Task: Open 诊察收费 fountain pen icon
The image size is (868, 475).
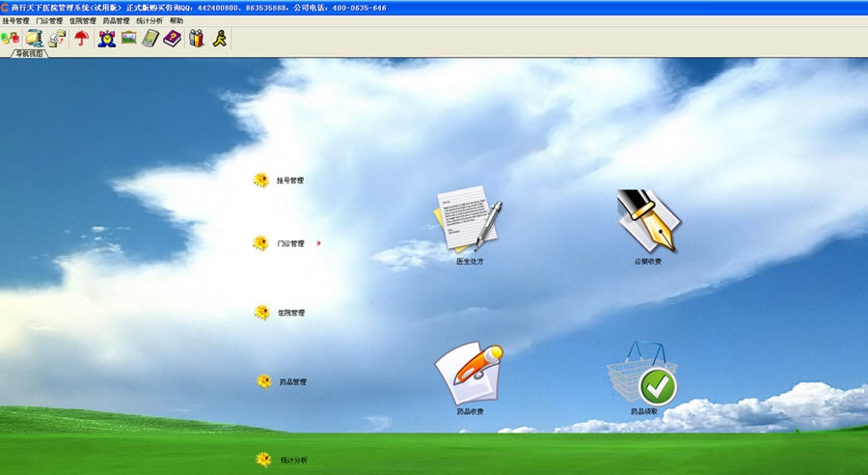Action: (x=648, y=220)
